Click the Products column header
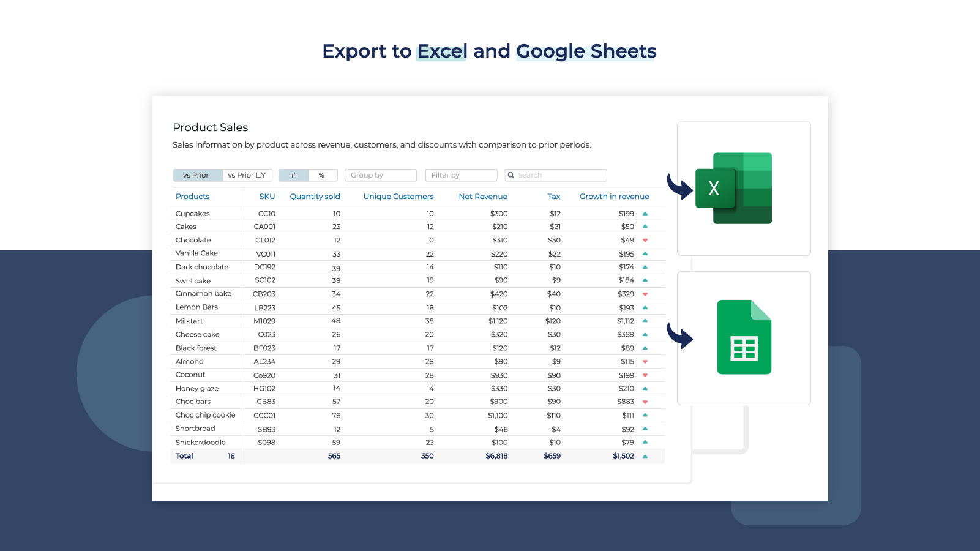This screenshot has width=980, height=551. 192,197
